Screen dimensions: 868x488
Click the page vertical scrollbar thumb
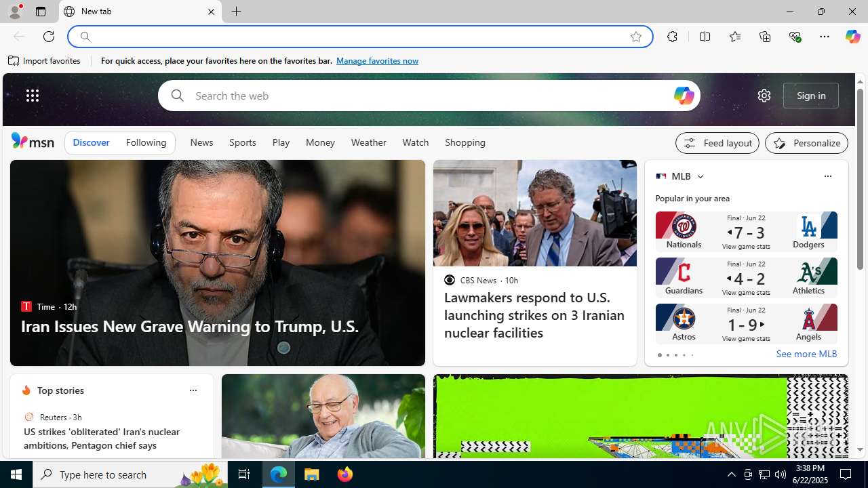[860, 180]
